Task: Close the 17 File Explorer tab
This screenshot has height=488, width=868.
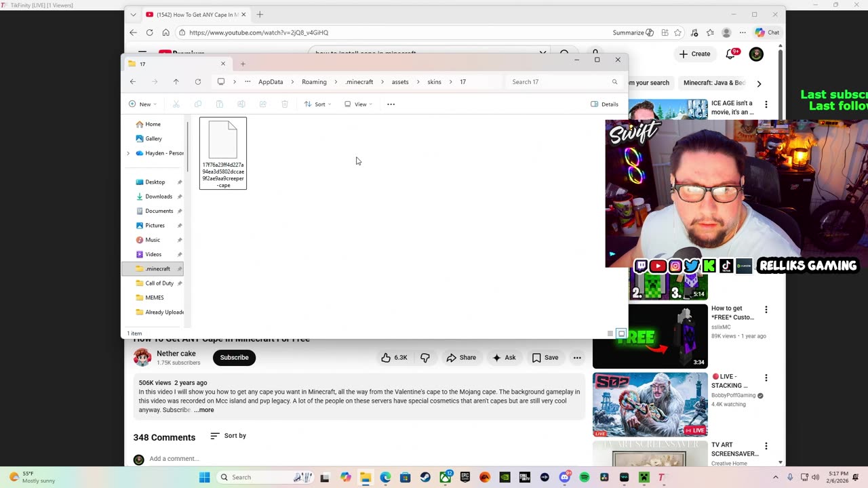Action: (223, 64)
